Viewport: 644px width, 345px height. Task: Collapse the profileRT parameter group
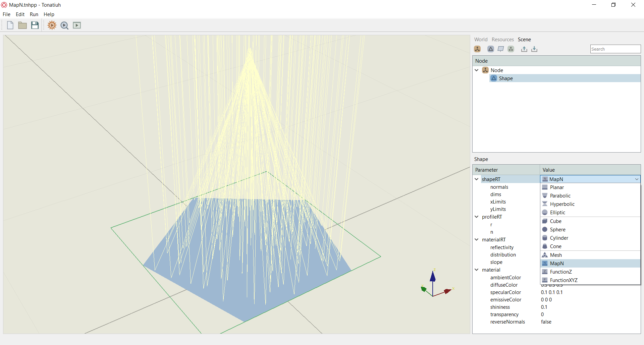[x=477, y=217]
